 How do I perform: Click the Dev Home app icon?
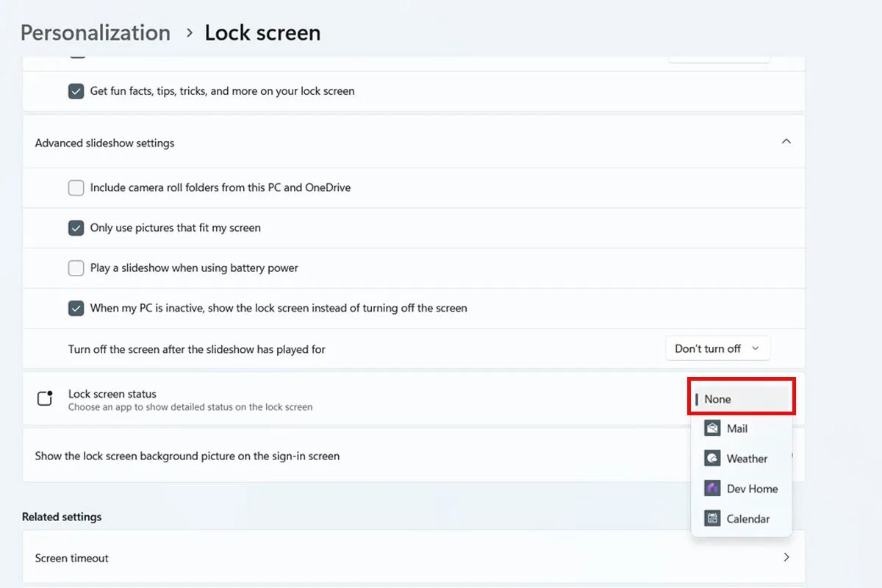(x=711, y=489)
